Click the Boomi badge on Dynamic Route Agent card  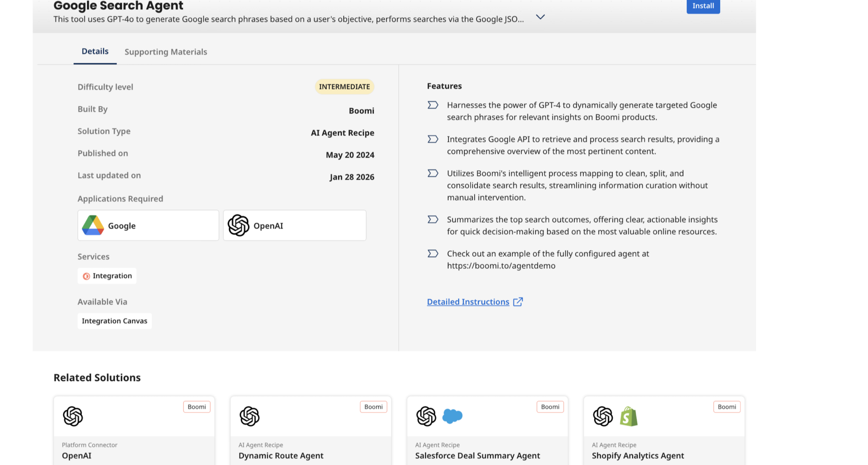point(373,407)
